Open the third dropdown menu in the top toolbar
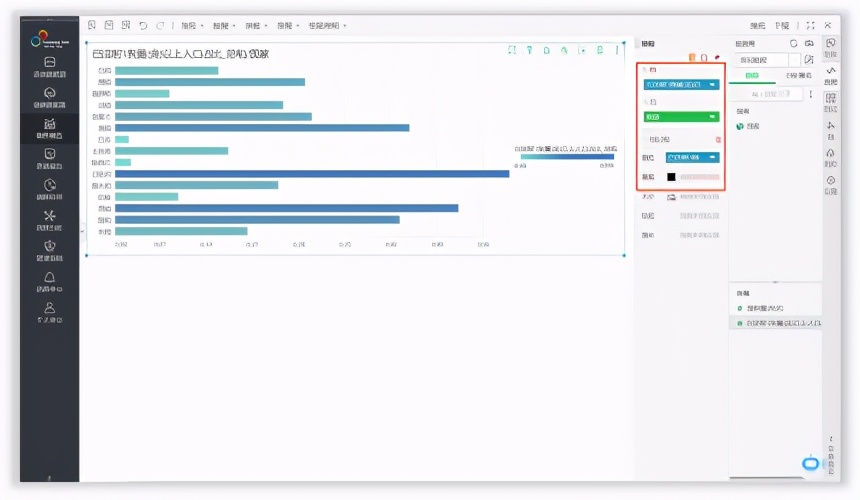The height and width of the screenshot is (500, 860). click(256, 26)
